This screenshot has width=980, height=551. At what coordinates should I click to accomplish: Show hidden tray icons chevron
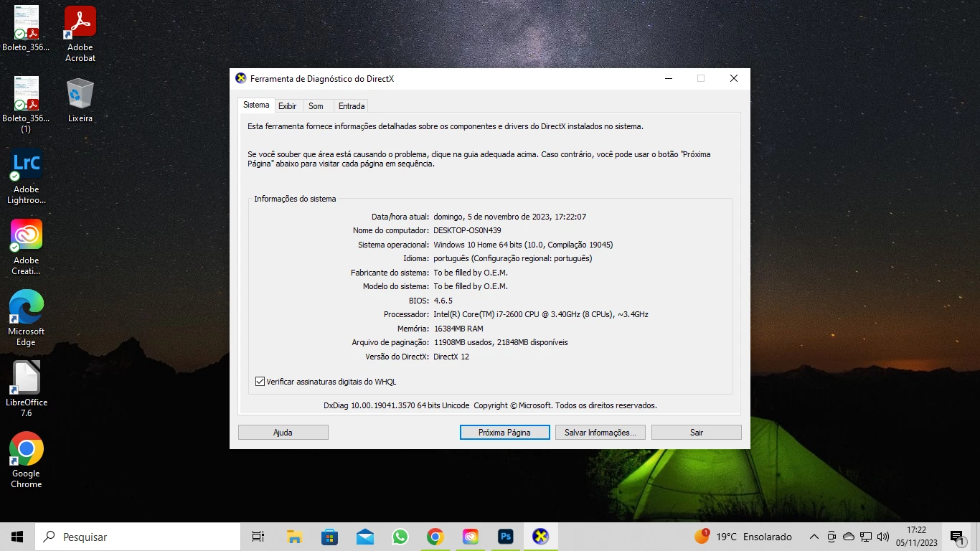[x=814, y=537]
